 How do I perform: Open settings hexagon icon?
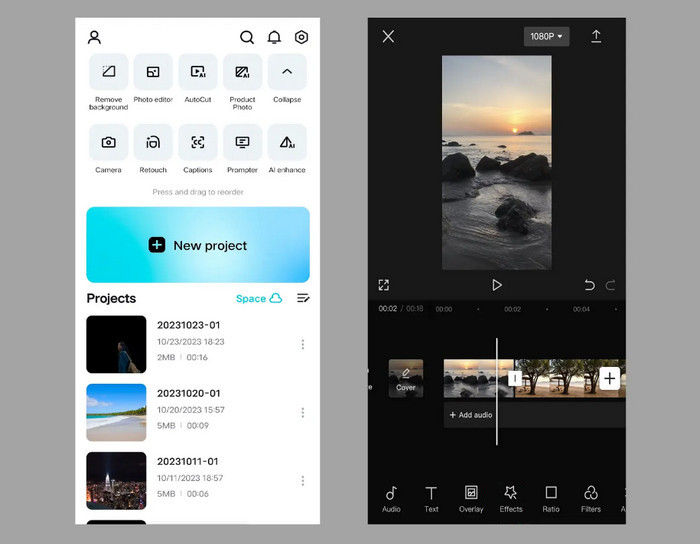[301, 37]
